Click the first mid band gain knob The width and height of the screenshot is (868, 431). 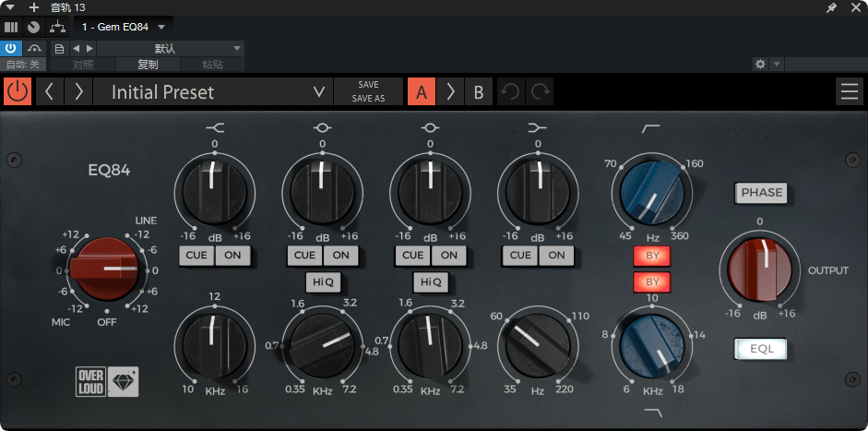click(x=323, y=192)
